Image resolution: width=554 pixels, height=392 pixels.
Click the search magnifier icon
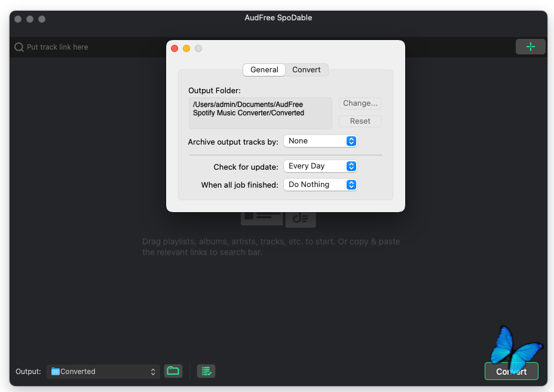pyautogui.click(x=19, y=47)
